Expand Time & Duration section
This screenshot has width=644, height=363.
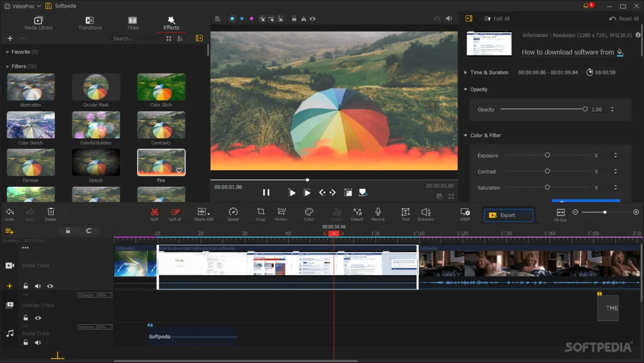click(465, 72)
